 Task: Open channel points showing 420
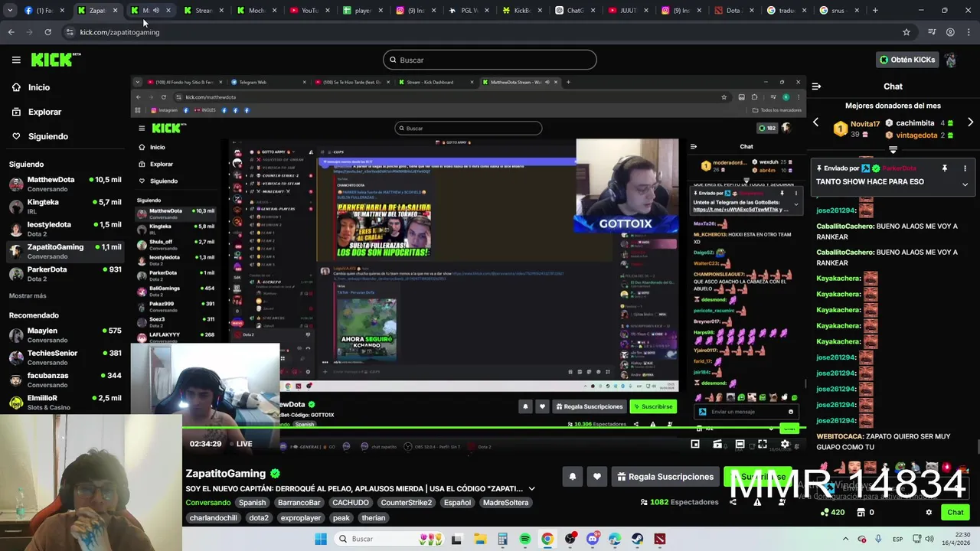[832, 513]
